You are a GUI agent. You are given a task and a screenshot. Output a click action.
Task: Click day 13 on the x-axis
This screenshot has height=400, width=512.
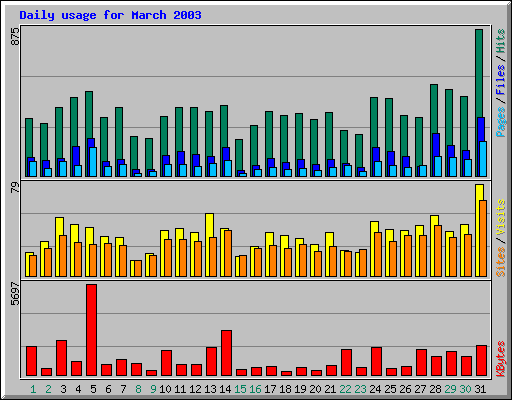pyautogui.click(x=210, y=389)
